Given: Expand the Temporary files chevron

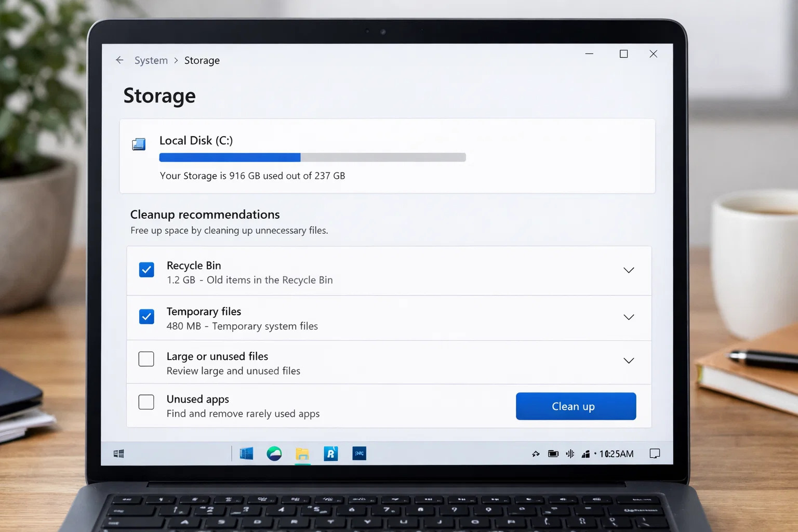Looking at the screenshot, I should point(629,317).
